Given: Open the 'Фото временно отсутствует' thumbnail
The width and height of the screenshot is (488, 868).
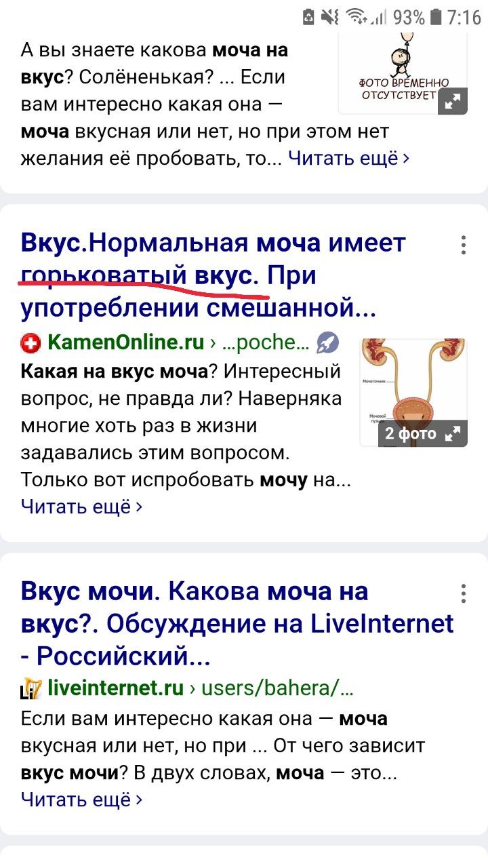Looking at the screenshot, I should point(403,73).
